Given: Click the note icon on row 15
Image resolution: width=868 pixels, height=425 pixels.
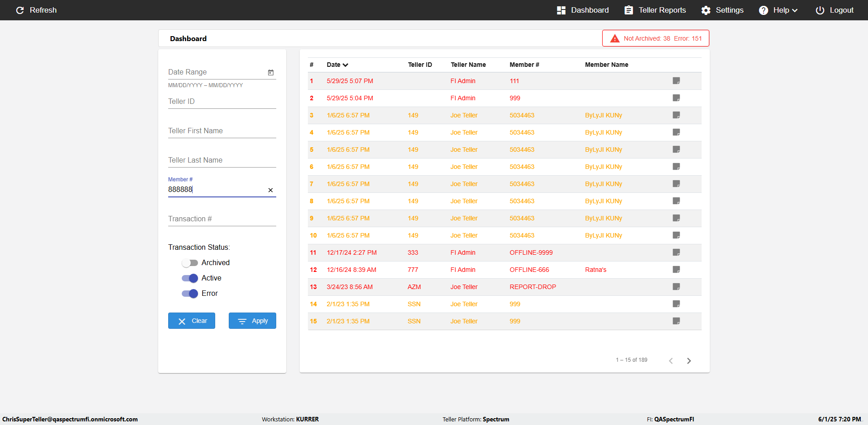Looking at the screenshot, I should click(676, 321).
